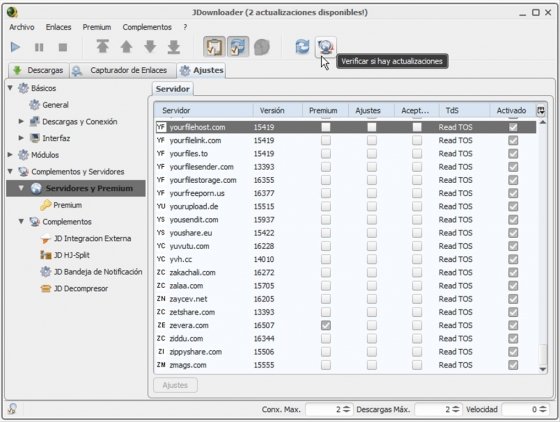Open the Premium menu

click(97, 27)
